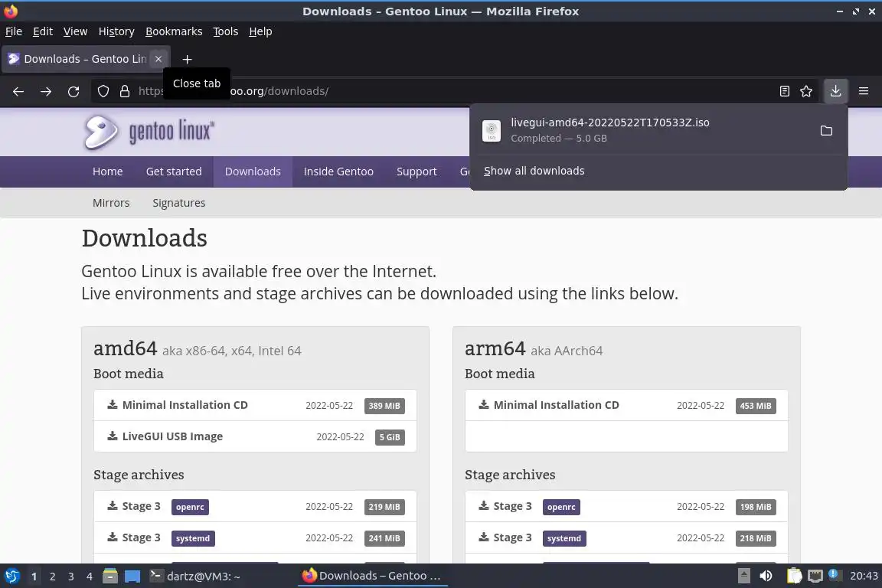Reload the Gentoo downloads page

(73, 91)
